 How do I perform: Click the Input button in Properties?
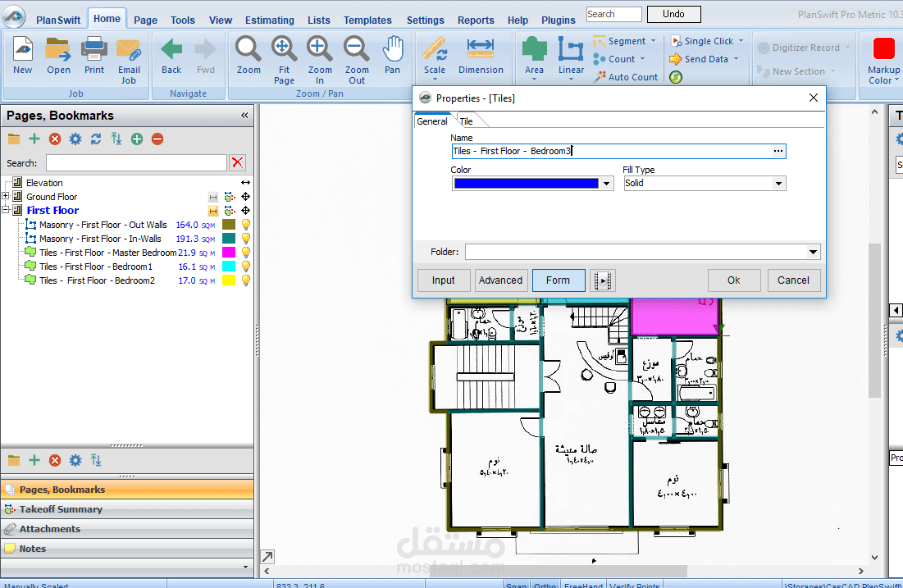(444, 280)
